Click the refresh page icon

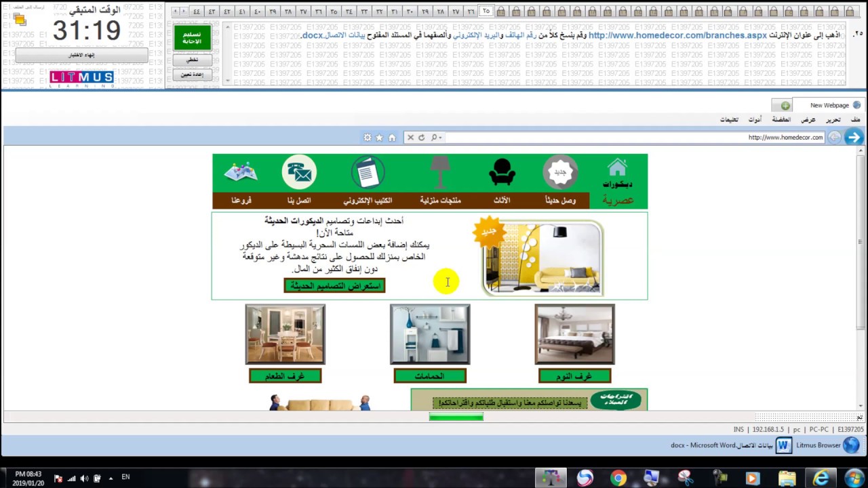[421, 138]
